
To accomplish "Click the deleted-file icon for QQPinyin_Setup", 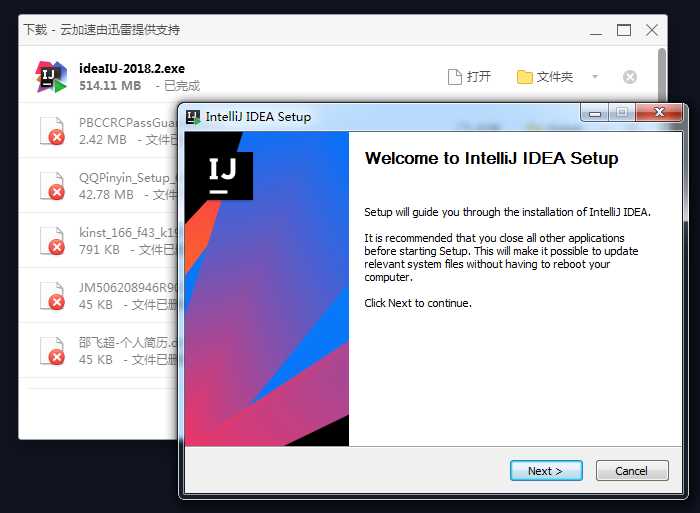I will tap(52, 186).
